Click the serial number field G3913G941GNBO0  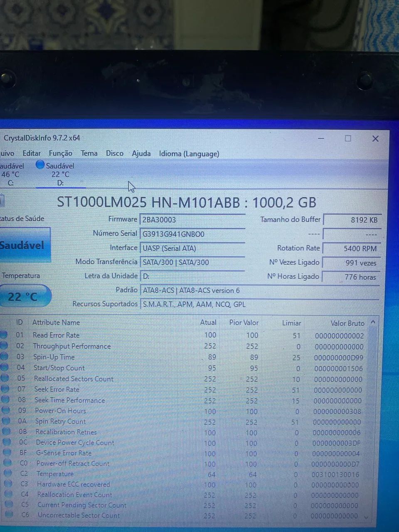(x=192, y=234)
